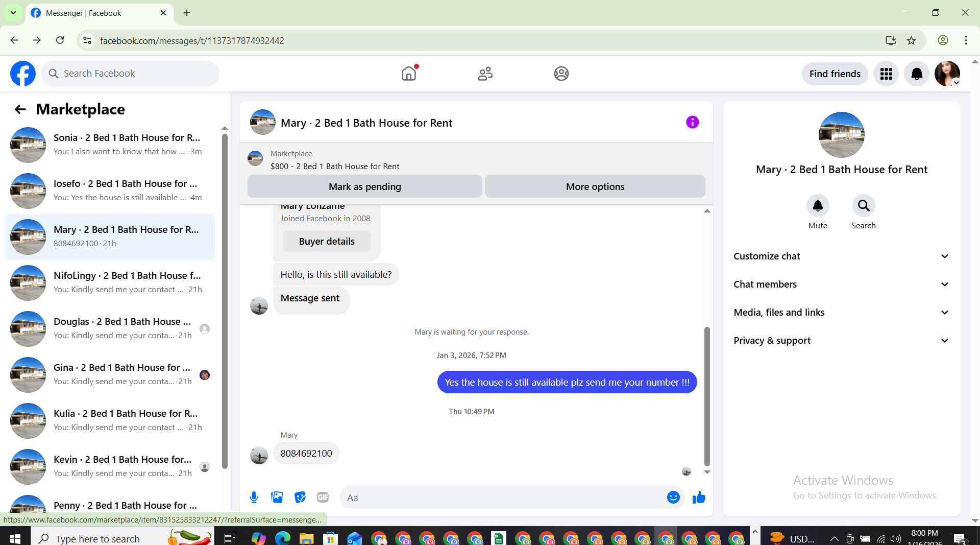Select the NifoLingy conversation
This screenshot has width=980, height=545.
pos(110,283)
